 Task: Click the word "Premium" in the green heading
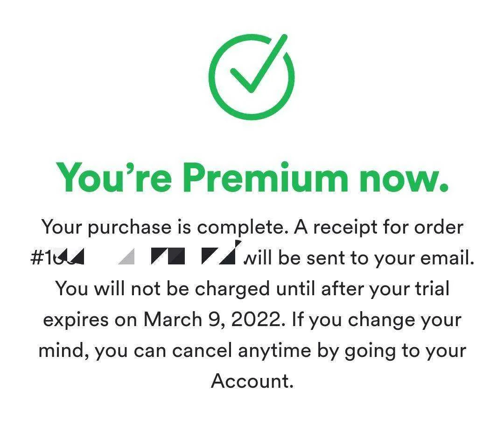pyautogui.click(x=266, y=178)
